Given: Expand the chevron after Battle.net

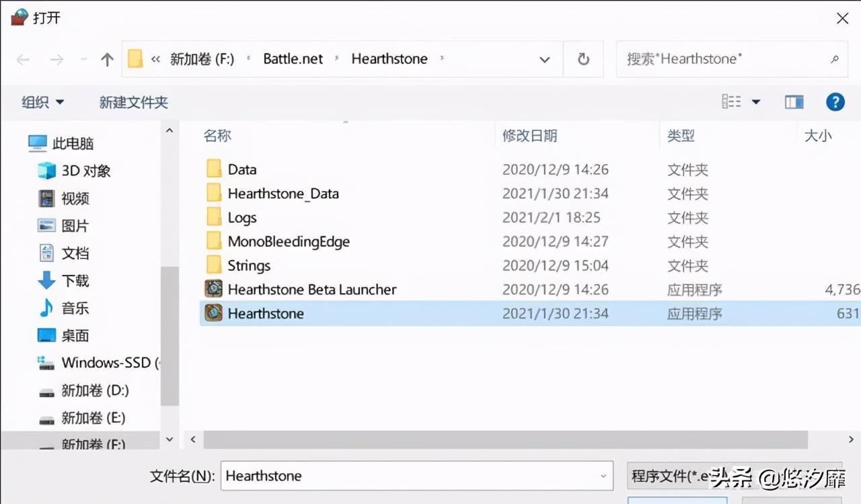Looking at the screenshot, I should click(x=337, y=59).
